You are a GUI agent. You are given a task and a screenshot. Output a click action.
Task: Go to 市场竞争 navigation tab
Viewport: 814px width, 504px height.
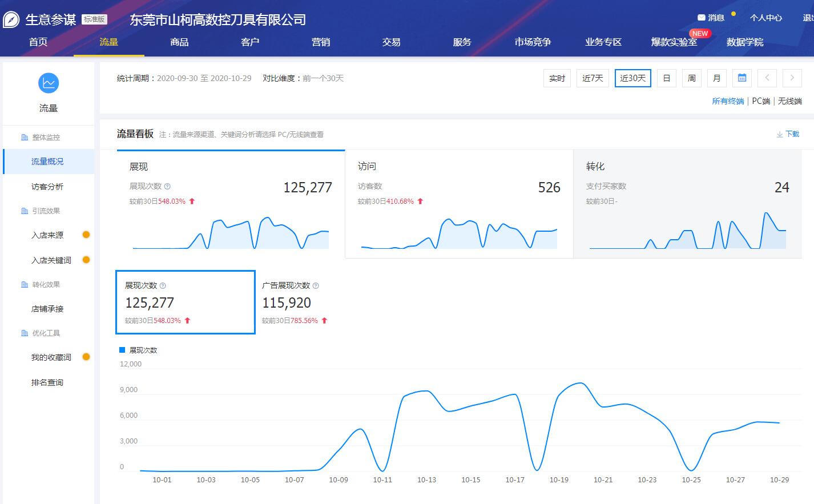point(532,42)
